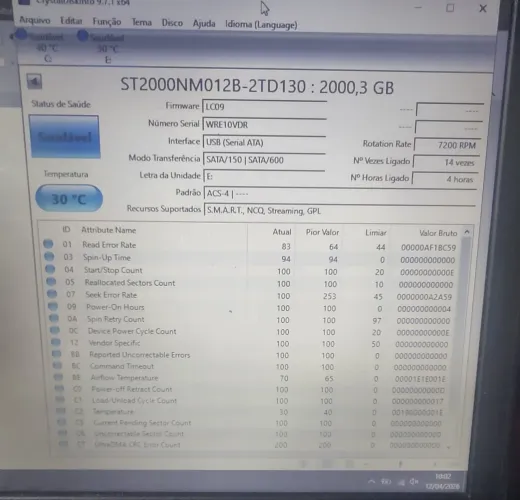Click the Firmware field LC09
Screen dimensions: 520x500
pos(264,107)
